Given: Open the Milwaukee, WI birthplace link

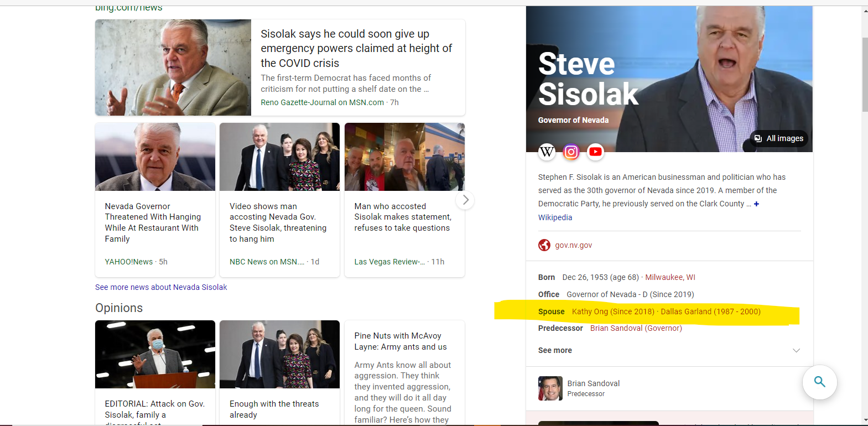Looking at the screenshot, I should point(670,277).
